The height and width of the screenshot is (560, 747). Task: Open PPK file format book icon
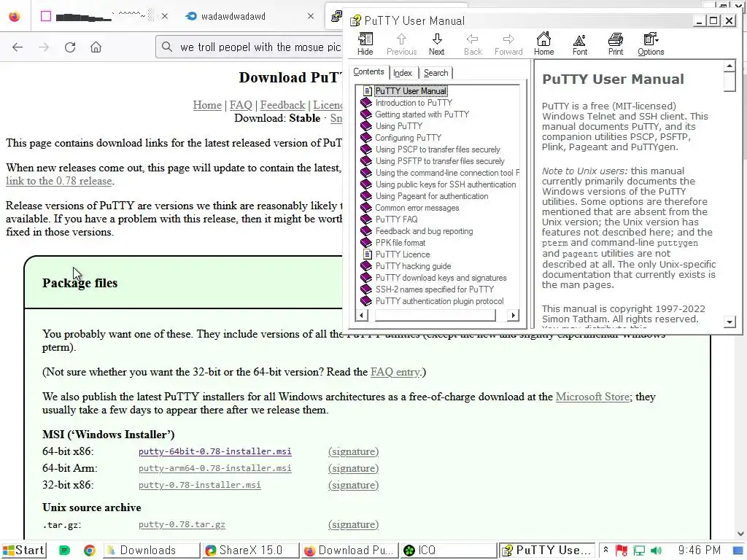click(x=366, y=243)
